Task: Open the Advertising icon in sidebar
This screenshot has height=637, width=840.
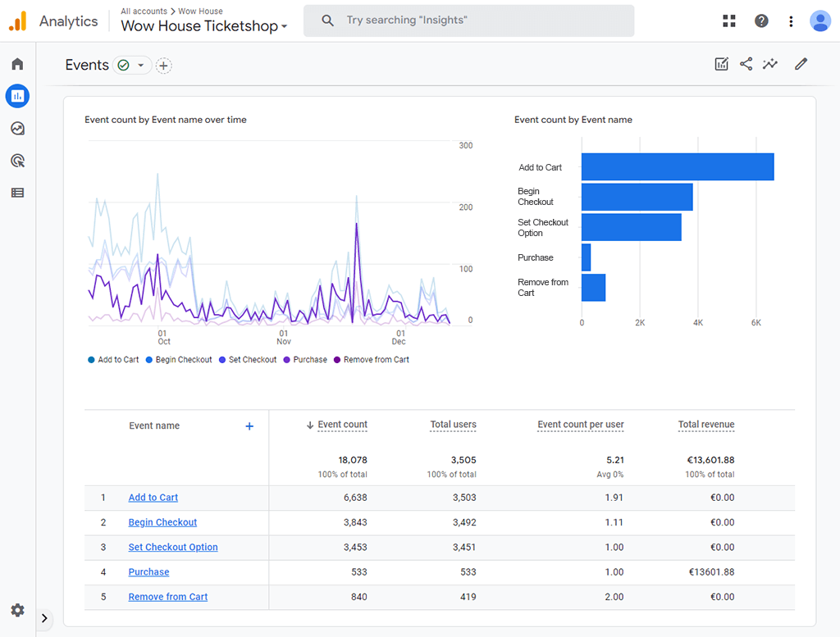Action: (x=17, y=161)
